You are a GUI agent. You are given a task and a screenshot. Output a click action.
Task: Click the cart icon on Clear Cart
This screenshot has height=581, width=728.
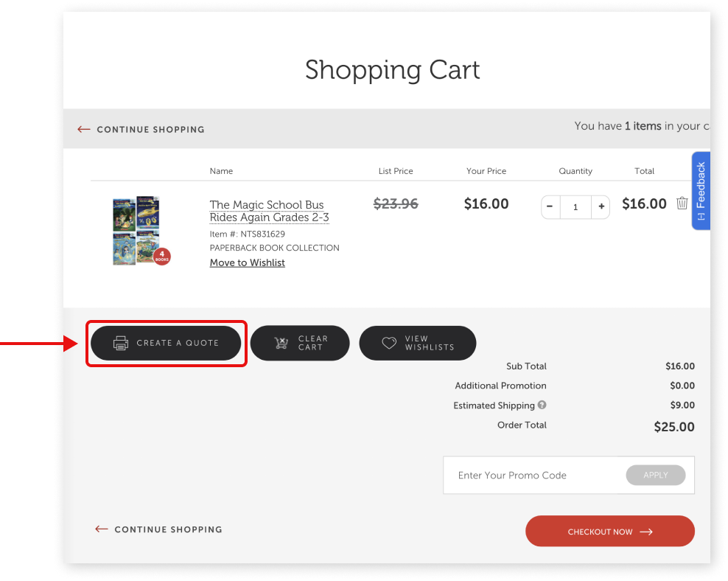pos(281,343)
